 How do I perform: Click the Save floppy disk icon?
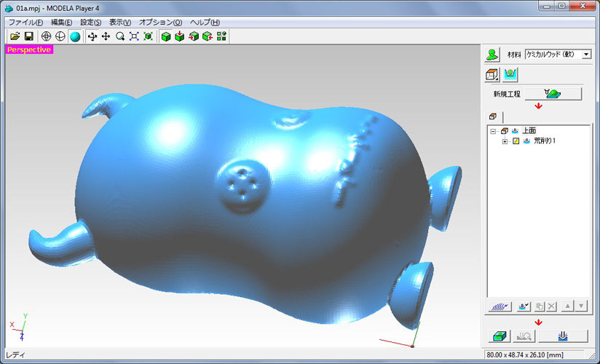(28, 36)
